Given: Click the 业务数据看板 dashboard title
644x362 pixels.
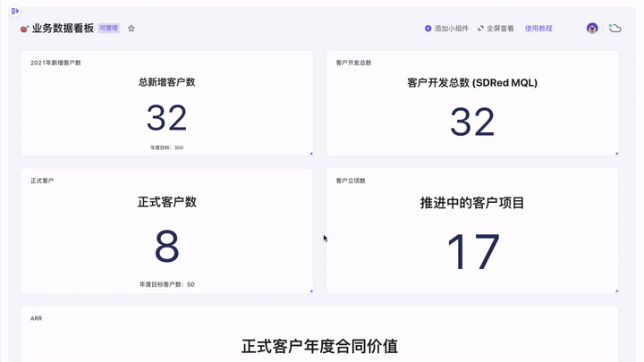Looking at the screenshot, I should pyautogui.click(x=63, y=29).
